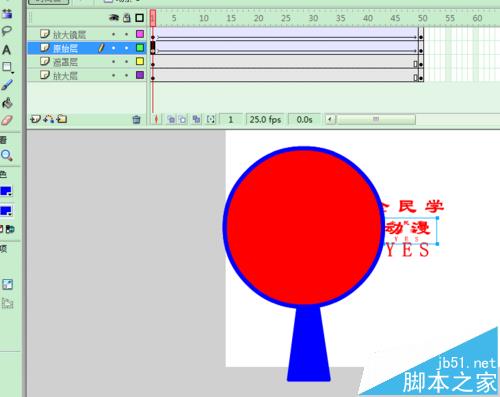Toggle the magenta outline square of 放大镜层
Viewport: 500px width, 397px height.
pos(140,34)
